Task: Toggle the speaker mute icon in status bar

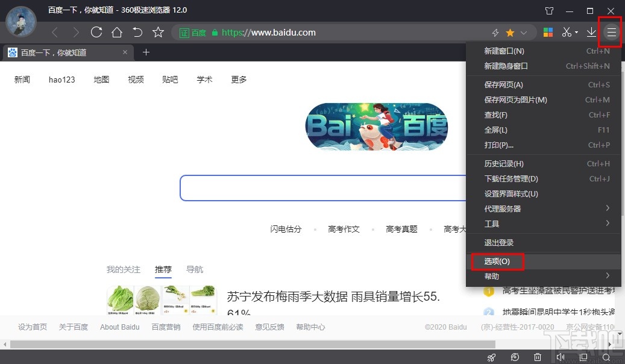Action: [561, 357]
